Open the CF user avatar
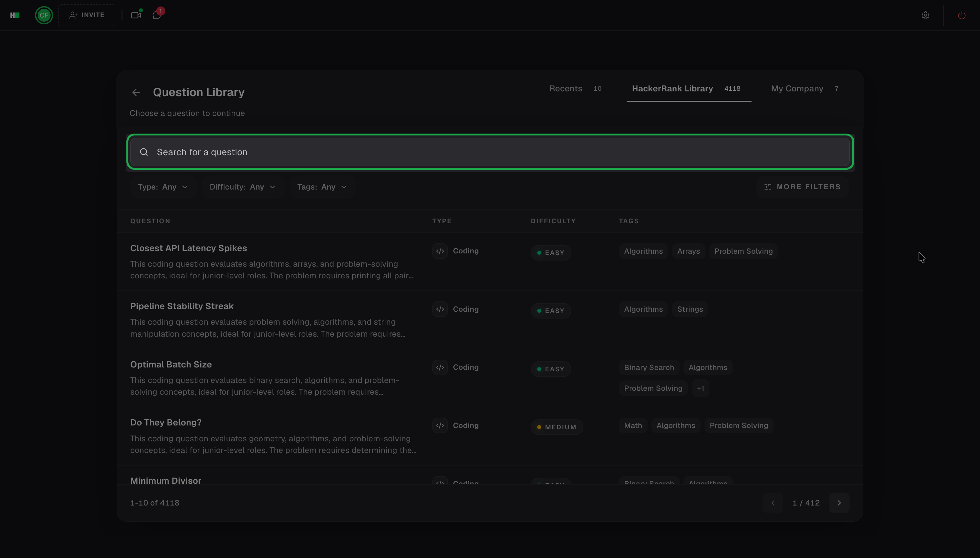980x558 pixels. pos(44,15)
